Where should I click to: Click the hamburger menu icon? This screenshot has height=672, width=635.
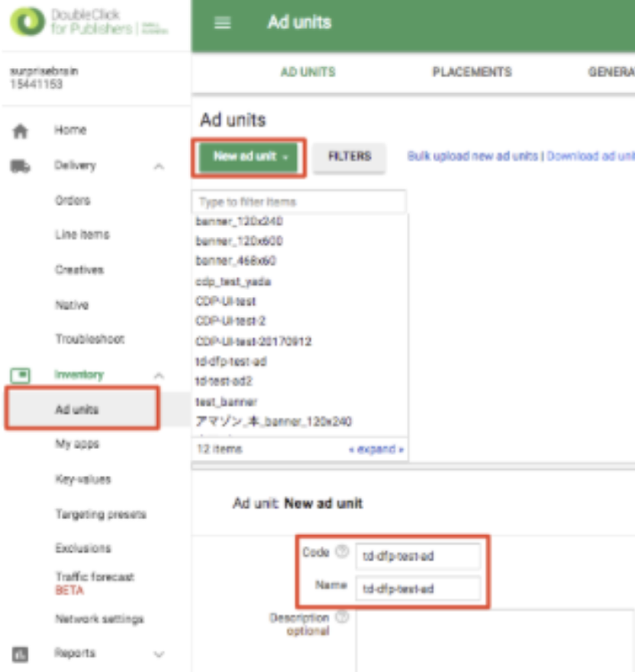click(222, 23)
